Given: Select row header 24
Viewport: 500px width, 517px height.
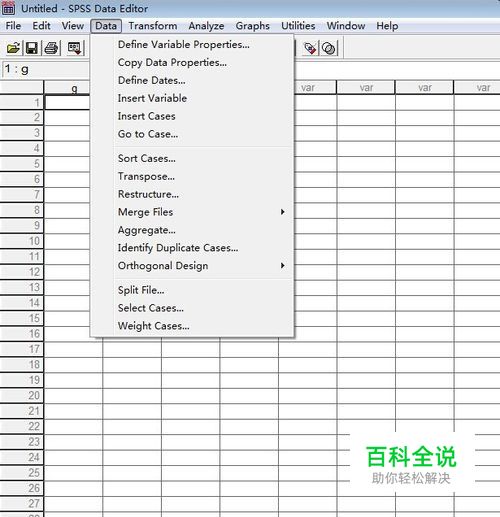Looking at the screenshot, I should click(22, 457).
